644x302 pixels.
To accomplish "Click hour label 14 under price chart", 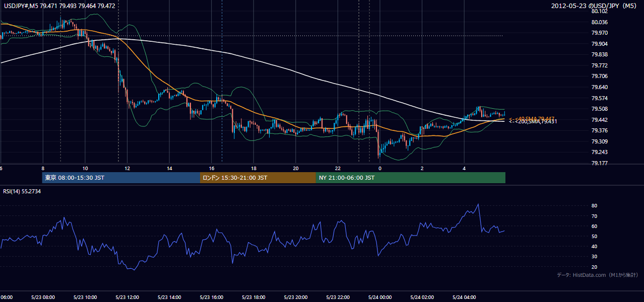I will [x=169, y=169].
